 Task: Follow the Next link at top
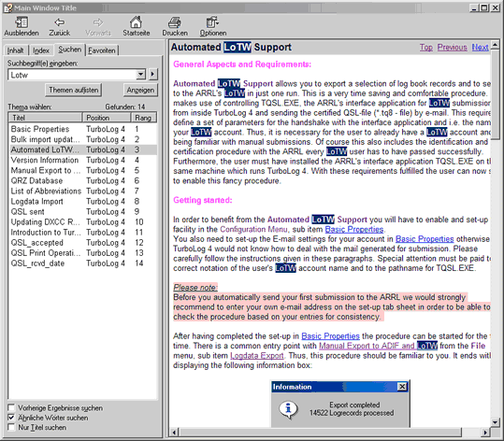coord(480,48)
